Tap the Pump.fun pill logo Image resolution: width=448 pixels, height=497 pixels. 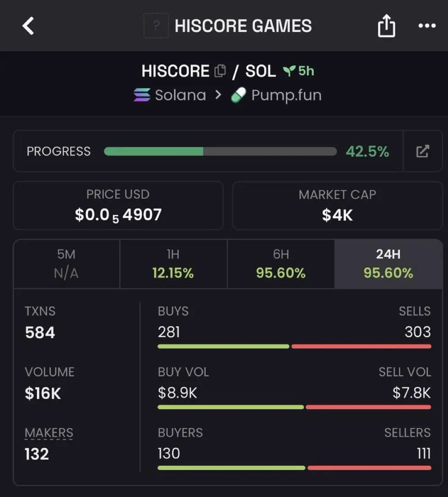[x=239, y=95]
